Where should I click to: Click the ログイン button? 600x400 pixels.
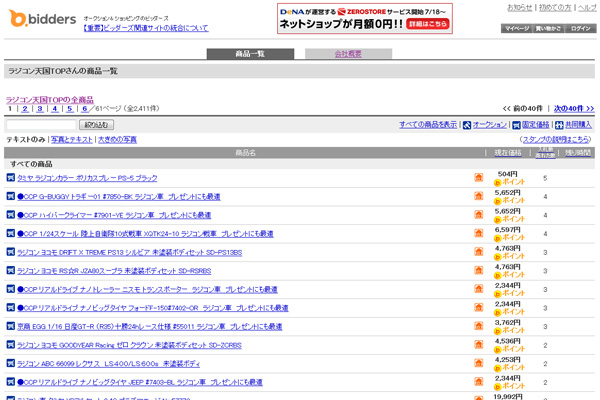581,29
